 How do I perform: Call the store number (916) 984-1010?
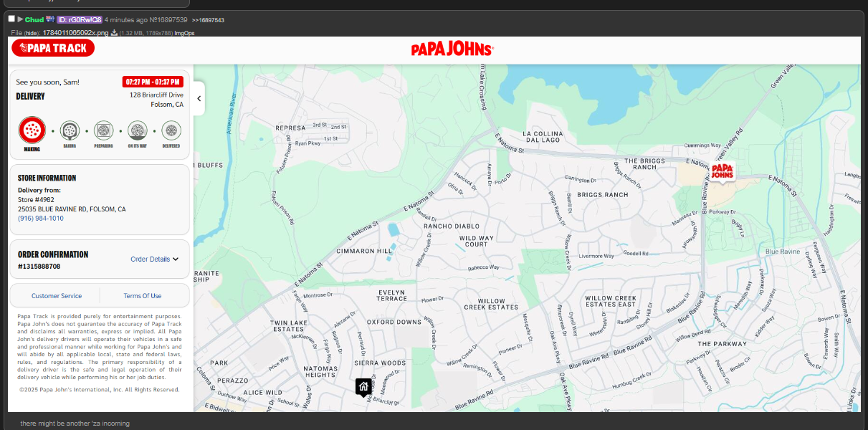click(x=41, y=219)
